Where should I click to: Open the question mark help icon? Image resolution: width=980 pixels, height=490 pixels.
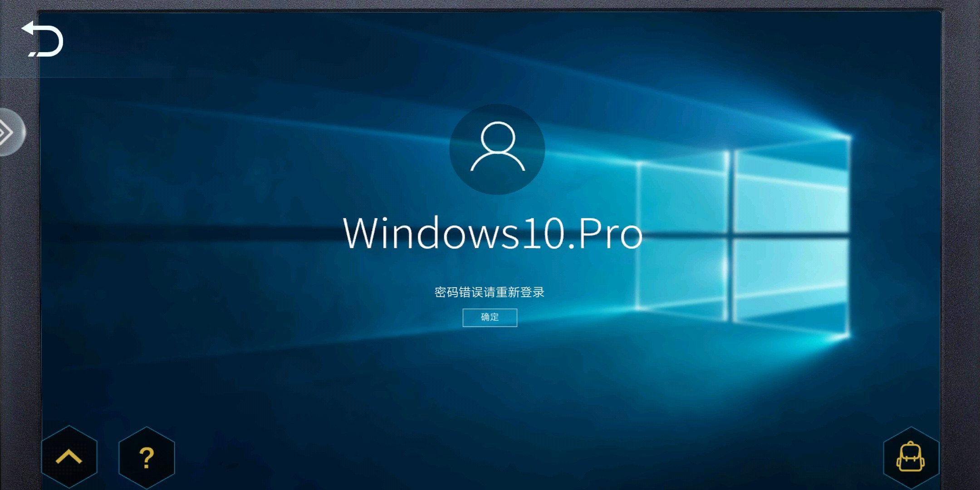pyautogui.click(x=147, y=457)
